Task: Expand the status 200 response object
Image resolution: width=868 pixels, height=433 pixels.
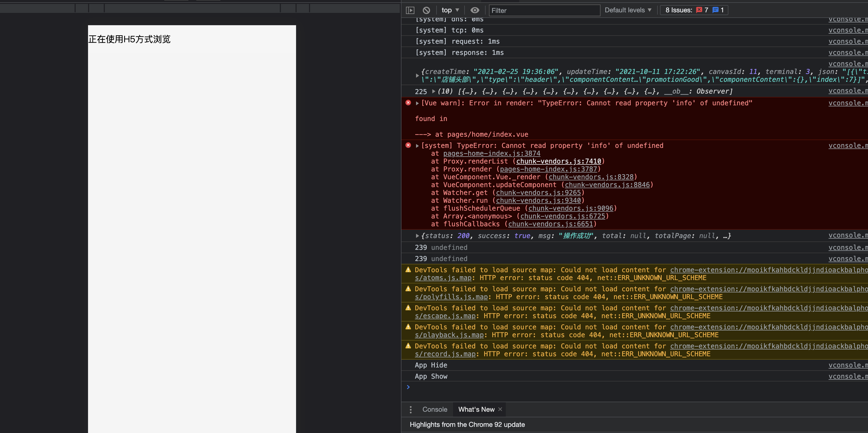Action: pos(417,236)
